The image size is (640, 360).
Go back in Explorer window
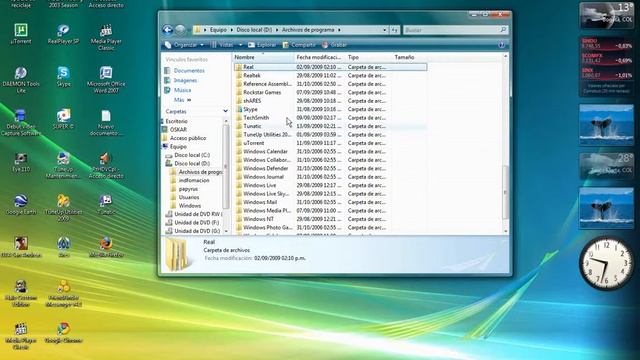pyautogui.click(x=167, y=29)
